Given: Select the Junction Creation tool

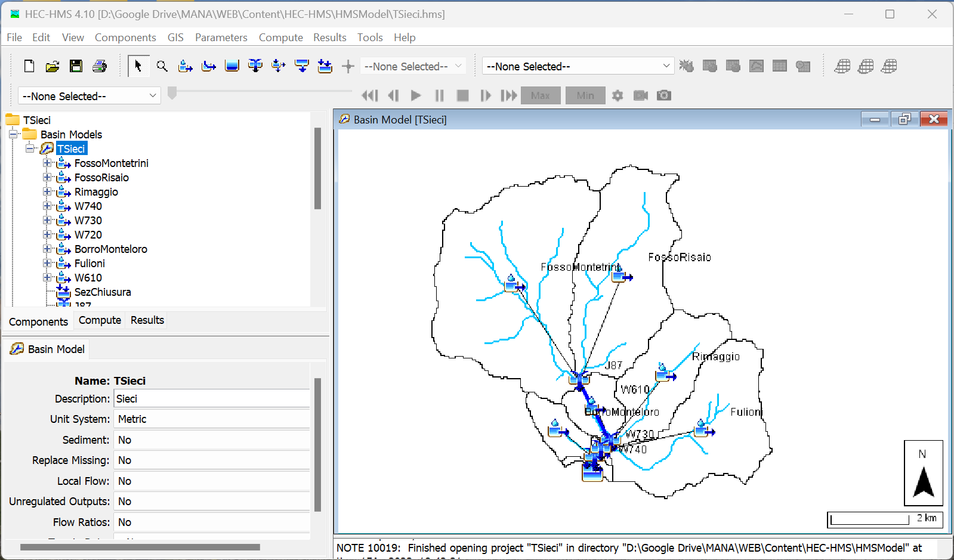Looking at the screenshot, I should coord(255,66).
